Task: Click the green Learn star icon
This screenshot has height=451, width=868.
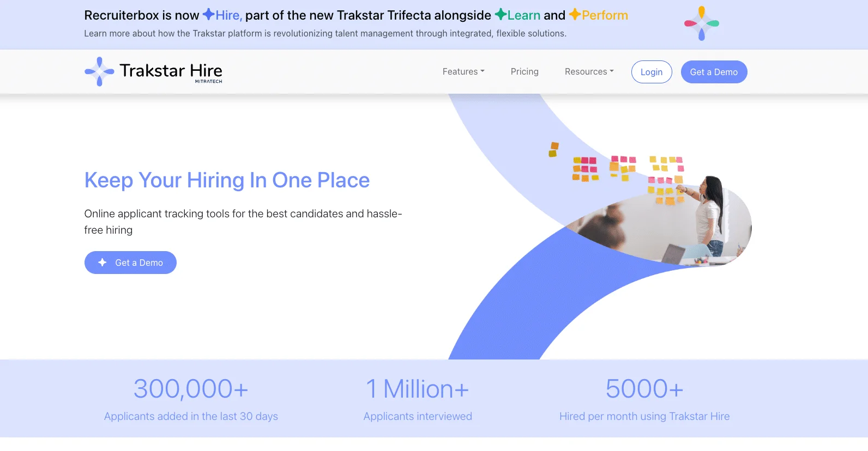Action: tap(501, 14)
